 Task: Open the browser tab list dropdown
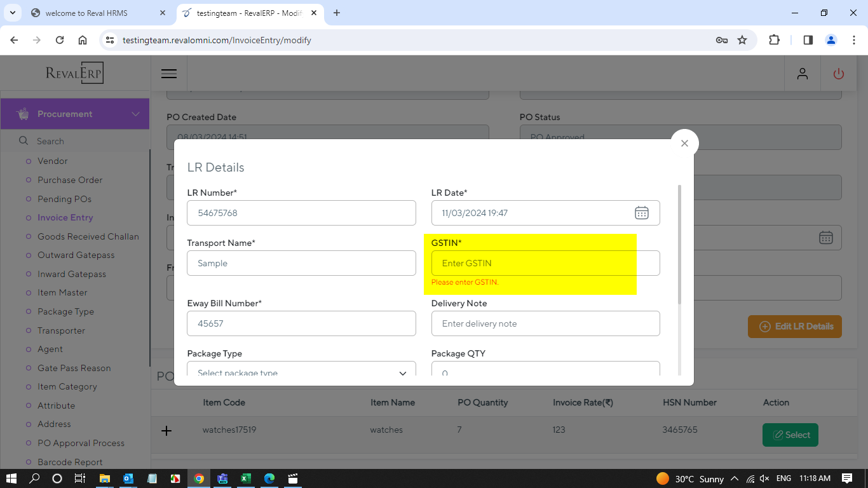(x=12, y=13)
